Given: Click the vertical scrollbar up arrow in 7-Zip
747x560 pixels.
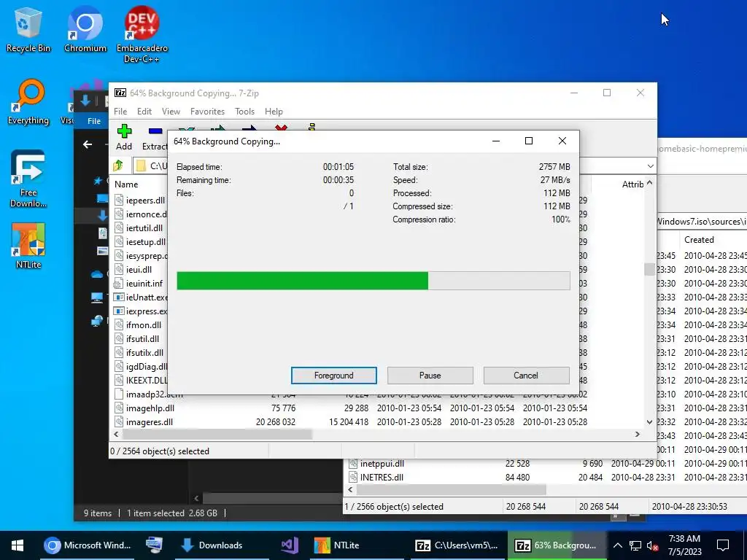Looking at the screenshot, I should [x=649, y=183].
